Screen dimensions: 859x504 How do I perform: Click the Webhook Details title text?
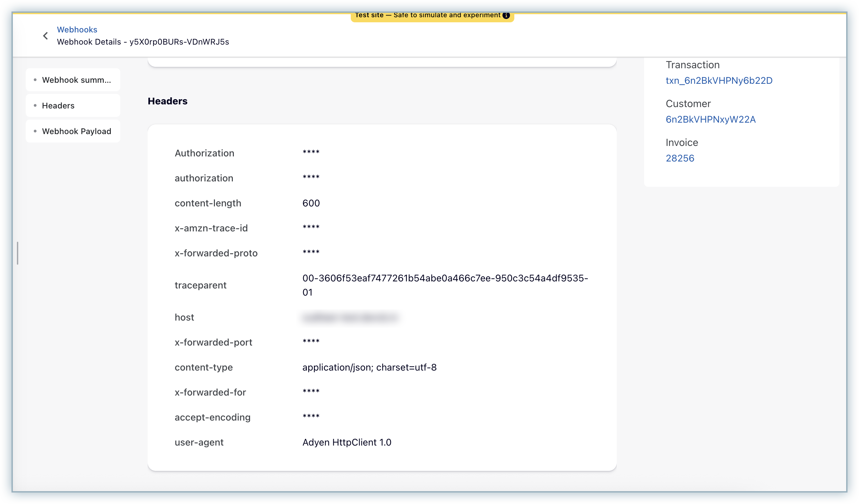[143, 42]
